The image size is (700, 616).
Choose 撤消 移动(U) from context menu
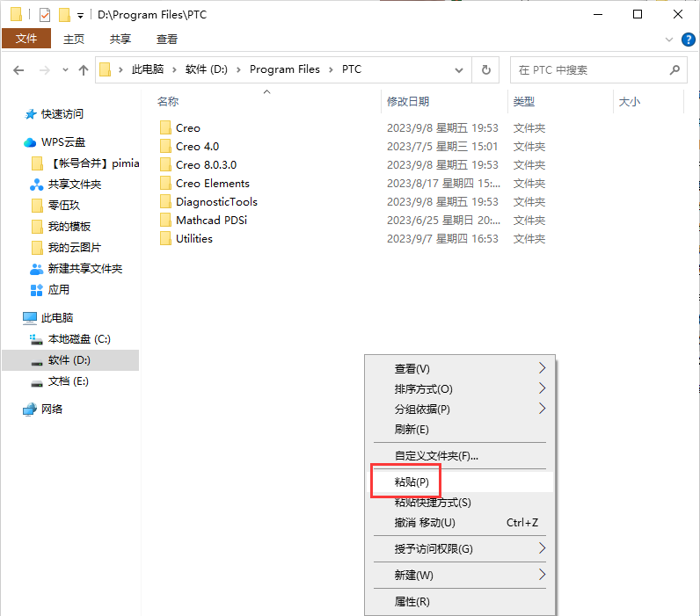[460, 522]
